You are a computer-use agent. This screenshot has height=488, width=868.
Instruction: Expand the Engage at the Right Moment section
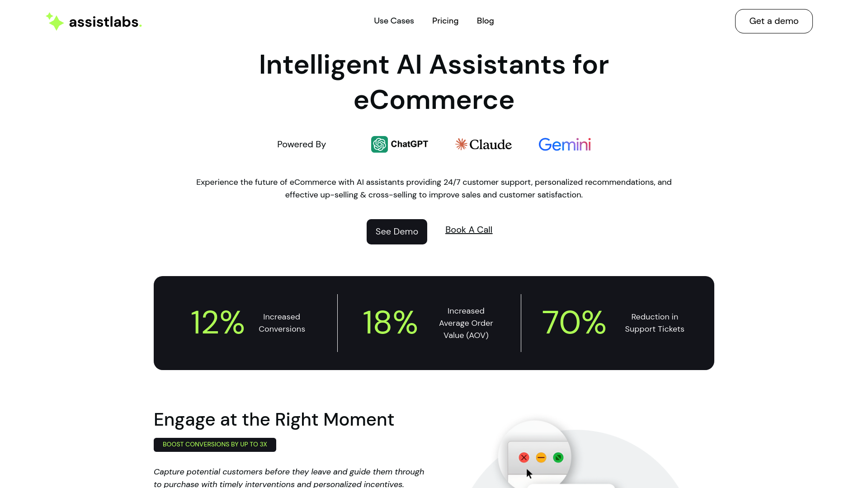tap(274, 419)
